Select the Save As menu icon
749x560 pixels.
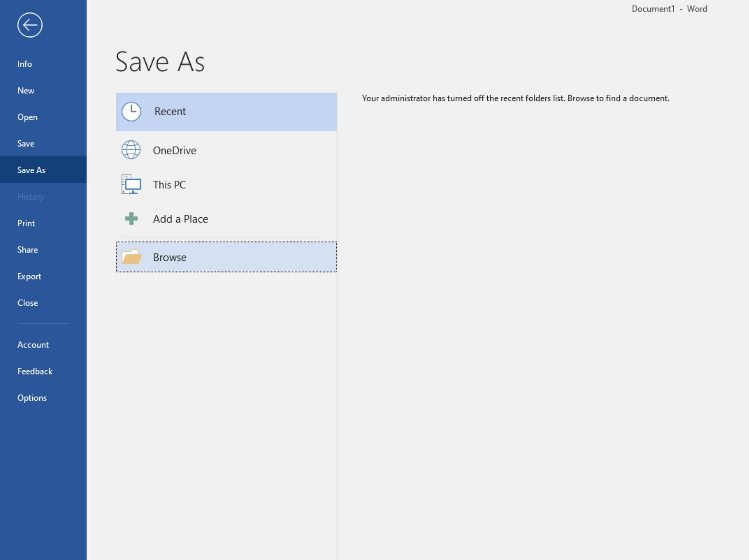point(32,169)
